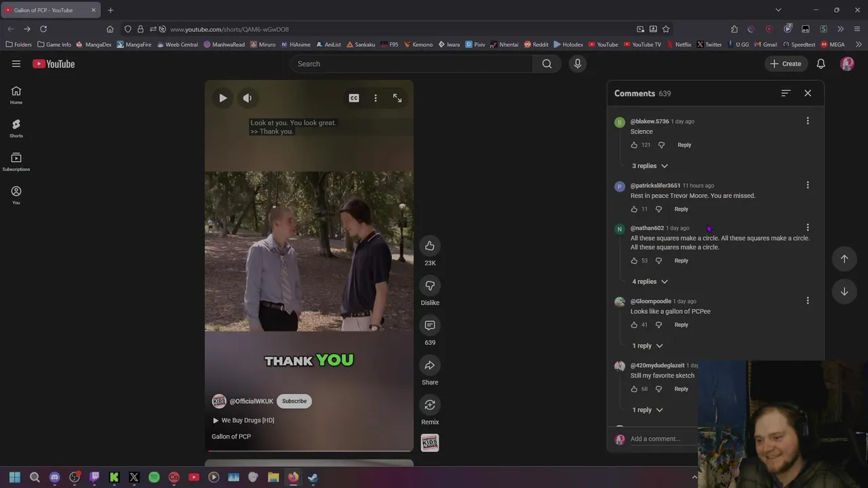Like the Rest in peace Trevor Moore comment
Viewport: 868px width, 488px height.
point(634,209)
